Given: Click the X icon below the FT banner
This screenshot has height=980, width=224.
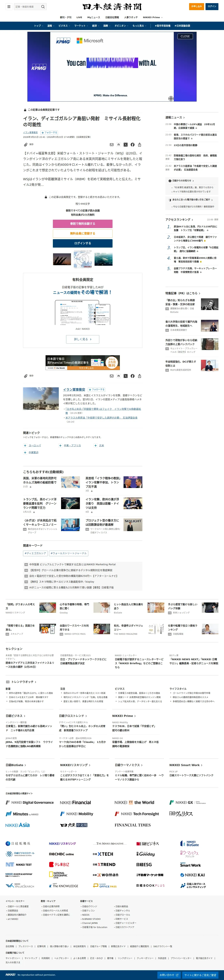Looking at the screenshot, I should click(x=125, y=376).
